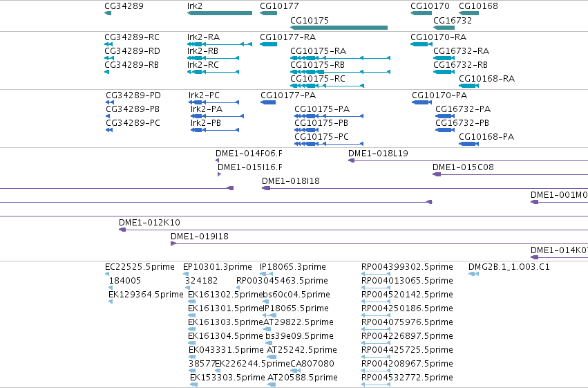Open CG10175-RC transcript label

pyautogui.click(x=318, y=79)
